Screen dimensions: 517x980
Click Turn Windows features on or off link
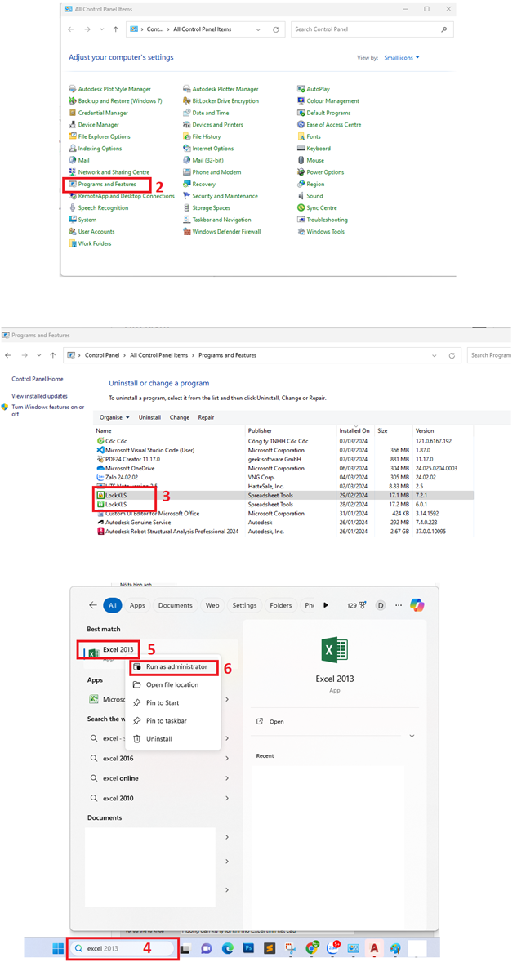[x=47, y=410]
